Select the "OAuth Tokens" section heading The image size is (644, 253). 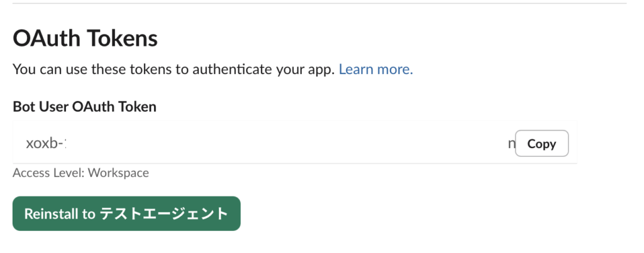[x=85, y=39]
